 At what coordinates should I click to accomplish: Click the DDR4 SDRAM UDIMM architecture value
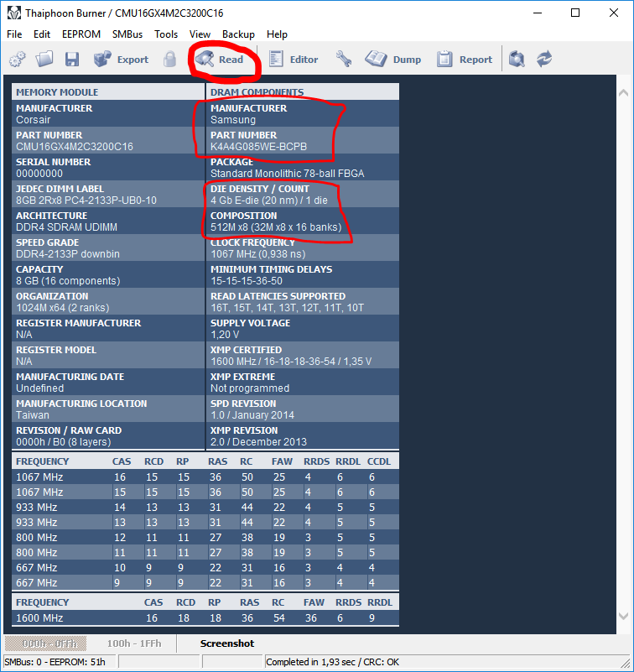[x=66, y=227]
